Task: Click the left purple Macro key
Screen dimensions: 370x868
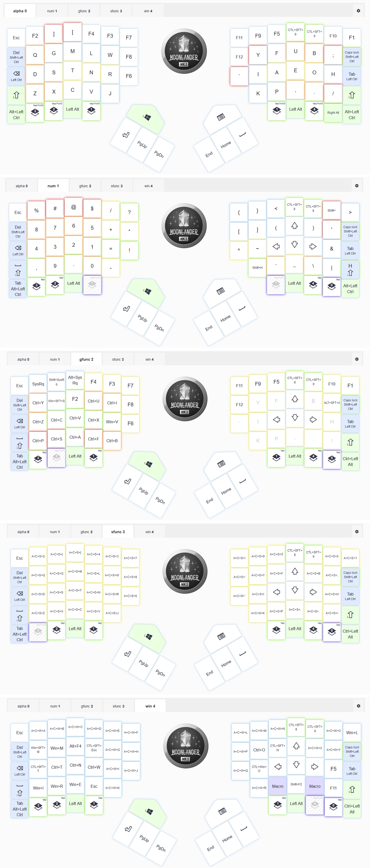Action: (278, 786)
